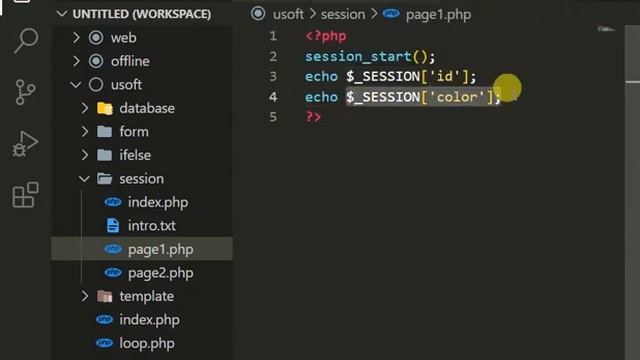Screen dimensions: 640x360
Task: Click the <?php opening tag
Action: (326, 36)
